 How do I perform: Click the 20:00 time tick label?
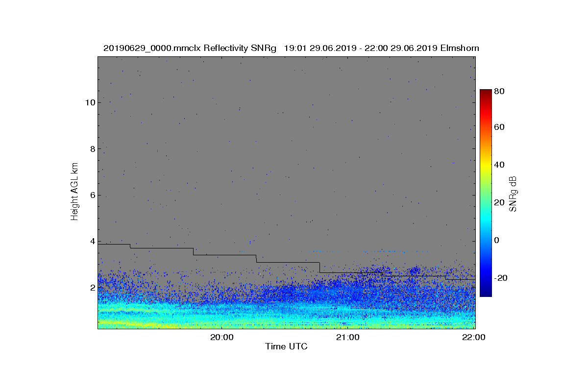[x=222, y=337]
